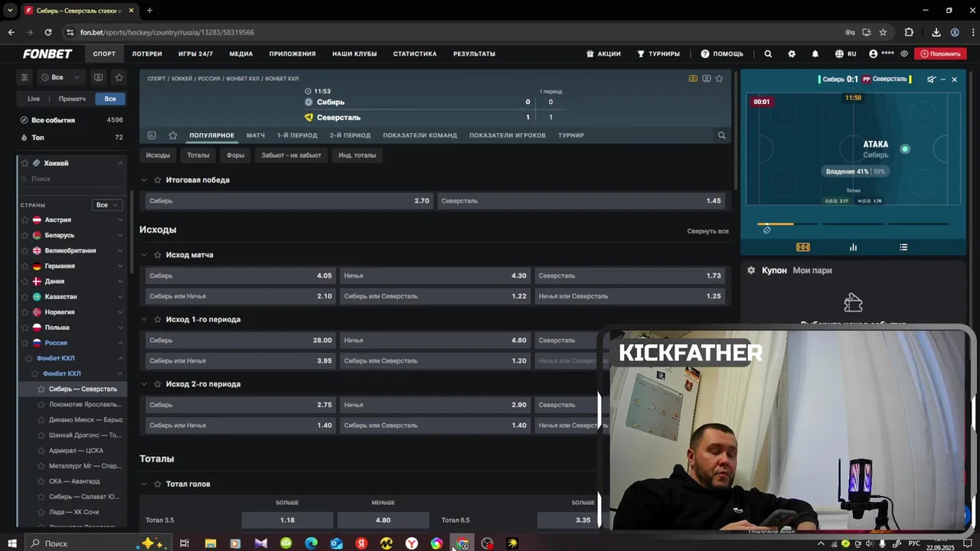Open events list icon in tracker
This screenshot has height=551, width=980.
(903, 247)
